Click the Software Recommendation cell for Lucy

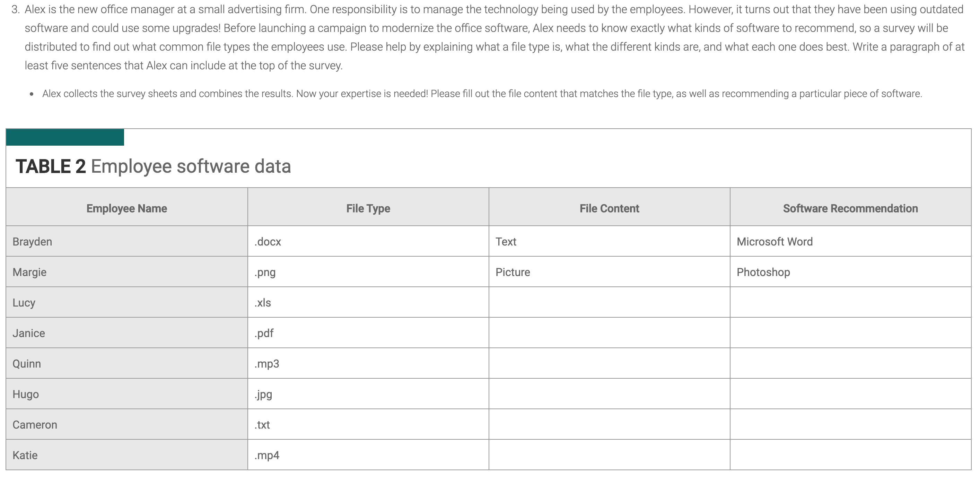(850, 302)
